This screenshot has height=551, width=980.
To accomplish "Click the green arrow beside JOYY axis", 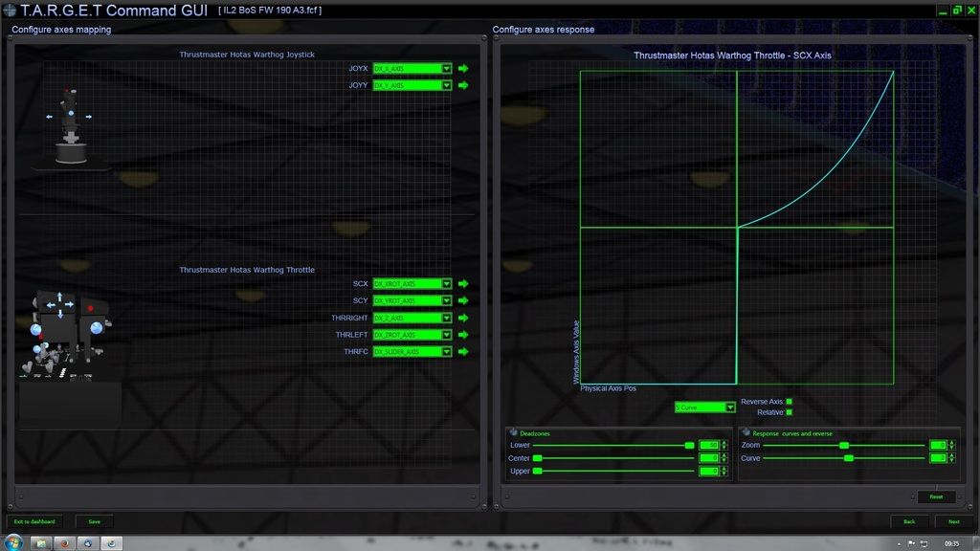I will (x=463, y=85).
